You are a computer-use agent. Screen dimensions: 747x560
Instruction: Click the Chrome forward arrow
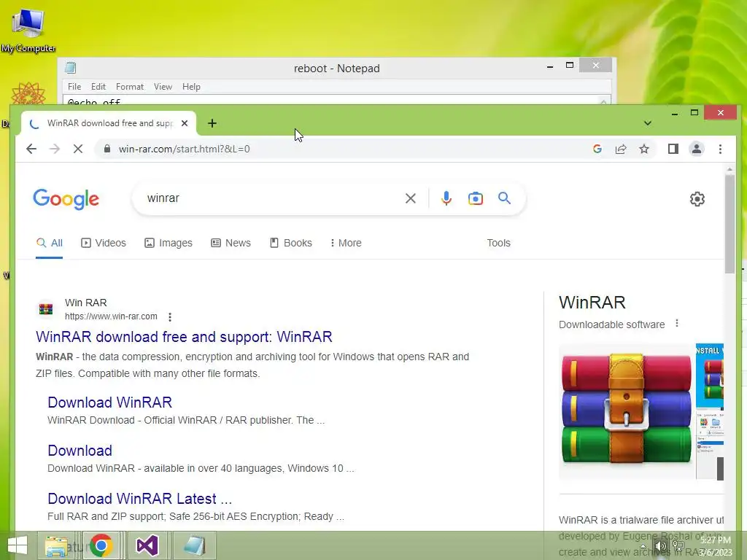coord(55,149)
